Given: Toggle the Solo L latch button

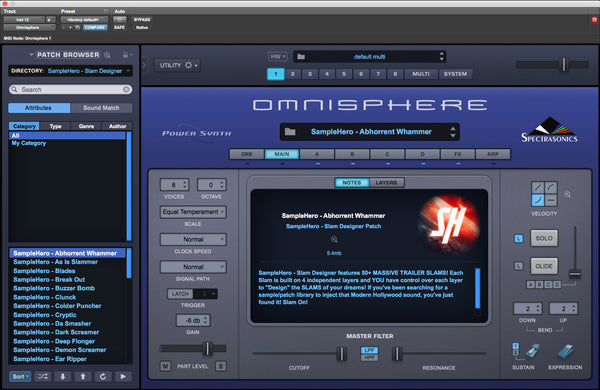Looking at the screenshot, I should [x=518, y=238].
